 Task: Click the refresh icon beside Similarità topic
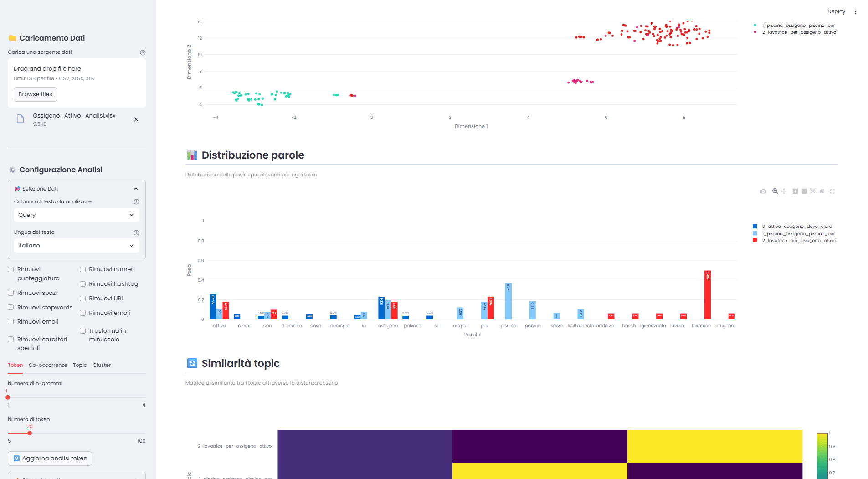[192, 363]
